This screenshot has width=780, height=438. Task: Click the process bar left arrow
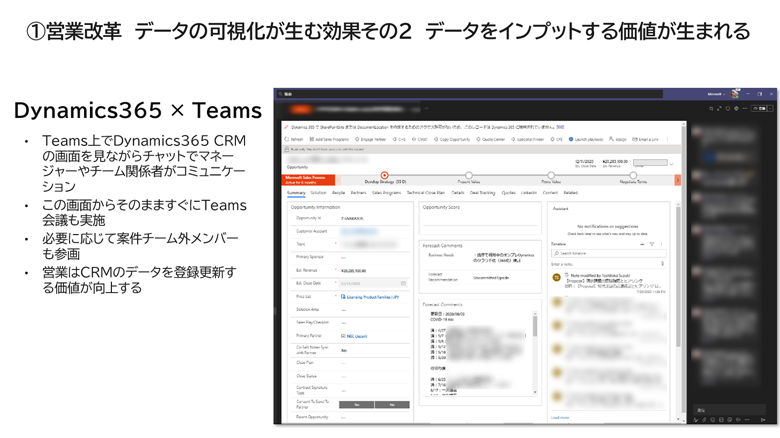click(339, 180)
